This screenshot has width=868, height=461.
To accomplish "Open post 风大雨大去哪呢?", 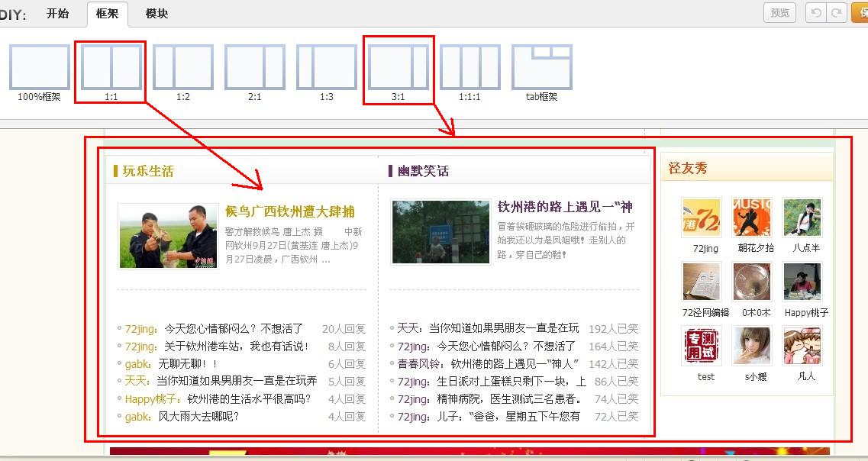I will pyautogui.click(x=198, y=416).
